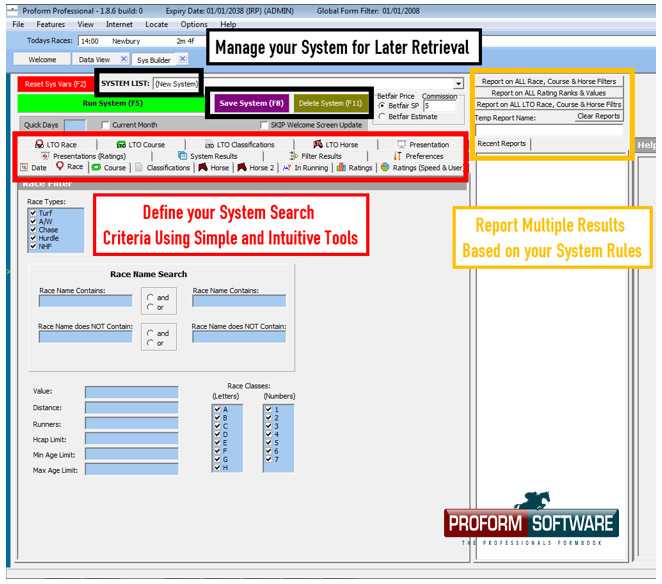
Task: Click the LTO Horse tab icon
Action: pos(318,144)
